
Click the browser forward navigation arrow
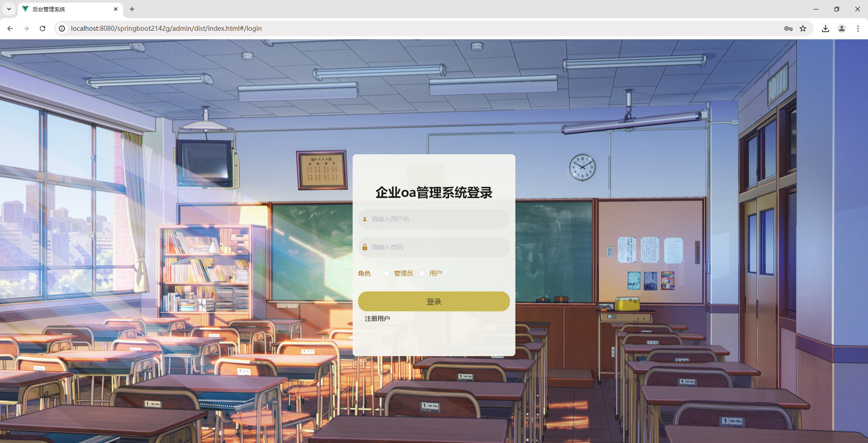[x=26, y=28]
